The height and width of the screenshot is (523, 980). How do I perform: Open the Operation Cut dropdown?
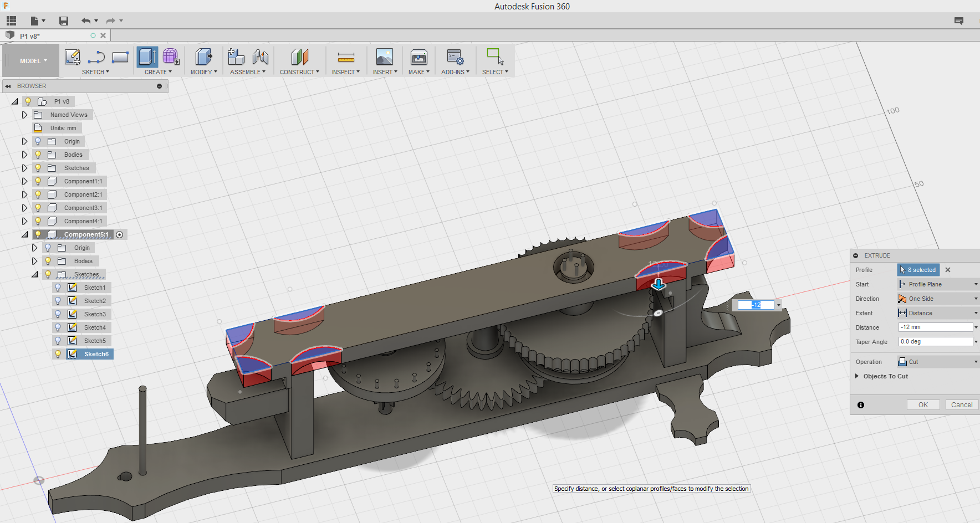[x=938, y=362]
